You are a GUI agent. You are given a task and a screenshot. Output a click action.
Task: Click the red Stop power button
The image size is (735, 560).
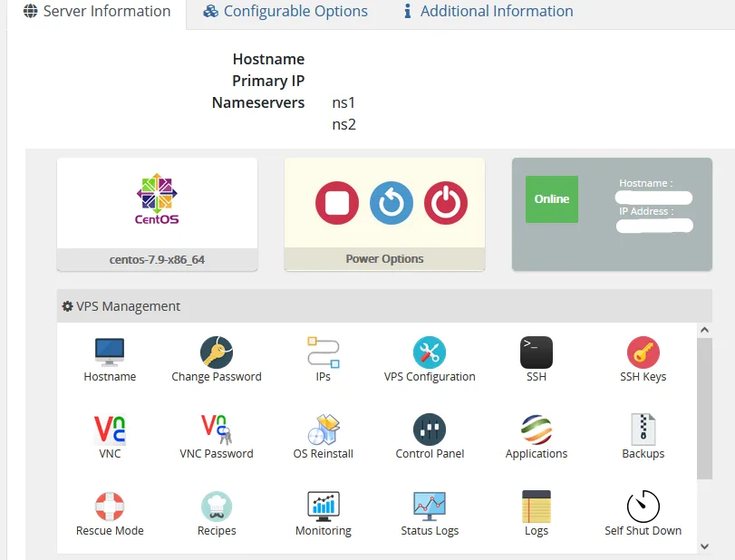337,203
